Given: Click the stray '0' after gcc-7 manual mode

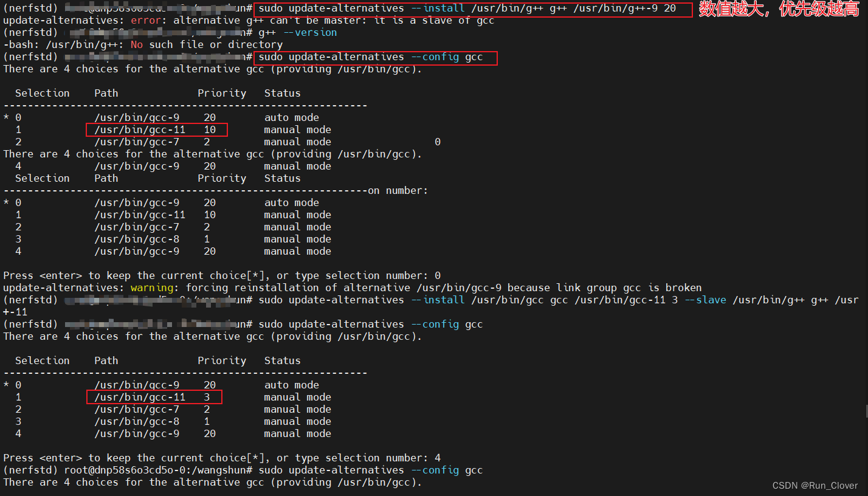Looking at the screenshot, I should (x=438, y=142).
